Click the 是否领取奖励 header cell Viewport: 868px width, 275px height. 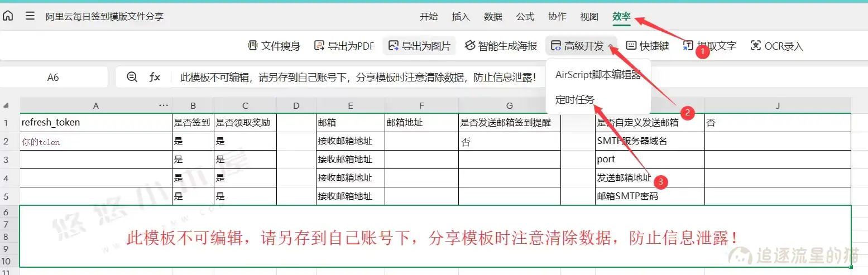pyautogui.click(x=245, y=123)
